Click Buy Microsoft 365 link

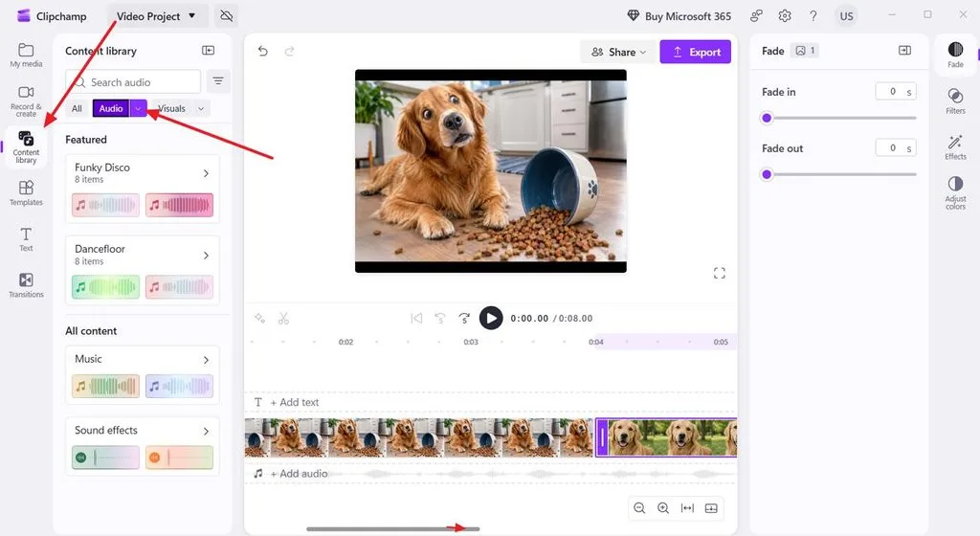pos(679,16)
